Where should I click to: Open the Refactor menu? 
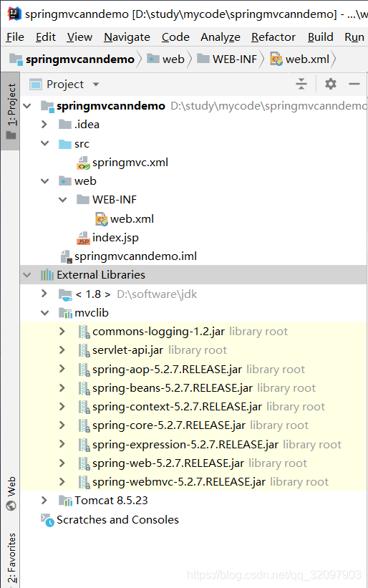pyautogui.click(x=273, y=37)
